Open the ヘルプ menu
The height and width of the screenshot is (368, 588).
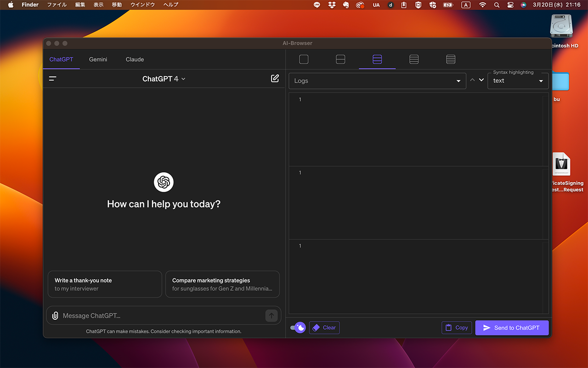[170, 5]
